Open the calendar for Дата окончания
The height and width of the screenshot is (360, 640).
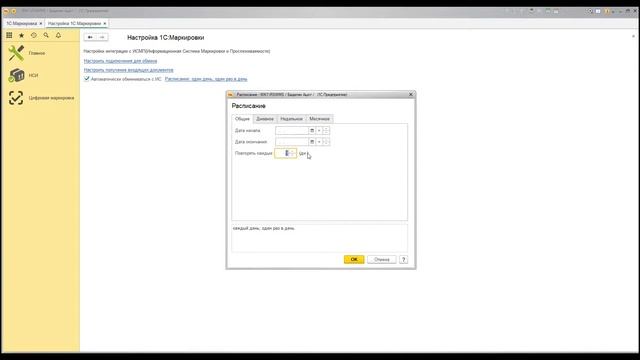312,142
